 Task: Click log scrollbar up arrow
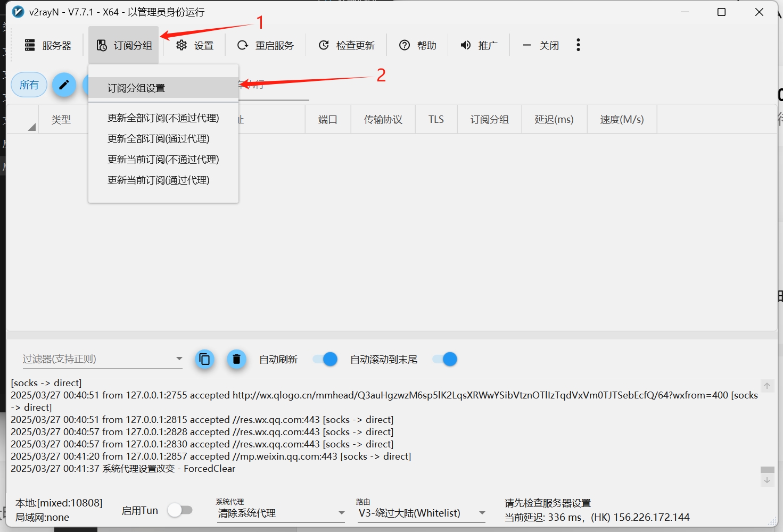(x=767, y=386)
